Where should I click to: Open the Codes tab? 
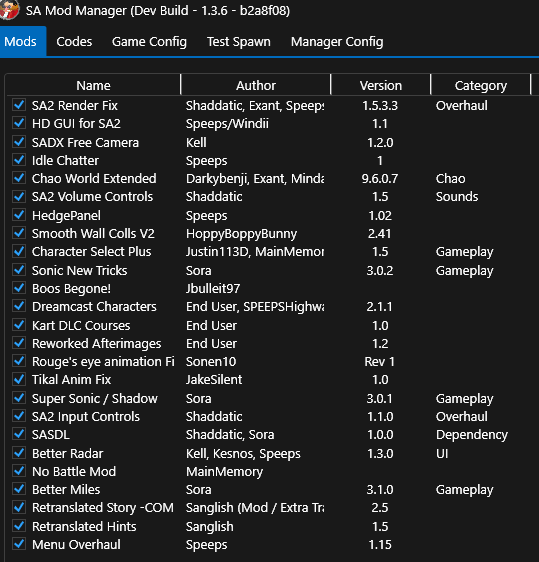[74, 42]
